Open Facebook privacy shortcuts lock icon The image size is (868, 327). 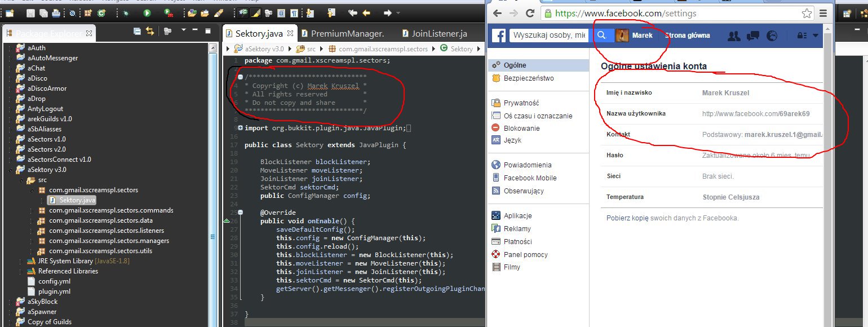coord(801,36)
